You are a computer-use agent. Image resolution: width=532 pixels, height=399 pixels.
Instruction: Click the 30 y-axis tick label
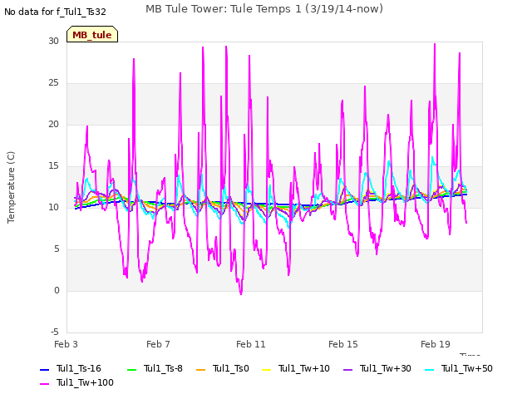53,41
